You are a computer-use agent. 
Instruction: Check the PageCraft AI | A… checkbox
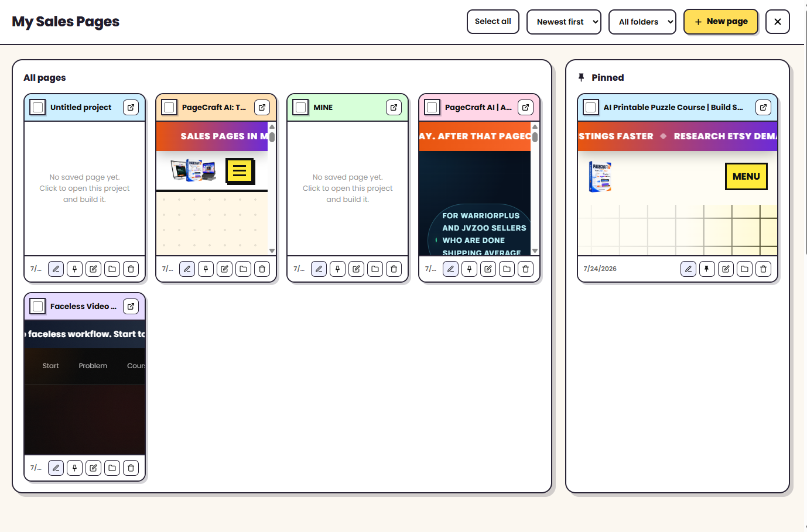pyautogui.click(x=432, y=108)
